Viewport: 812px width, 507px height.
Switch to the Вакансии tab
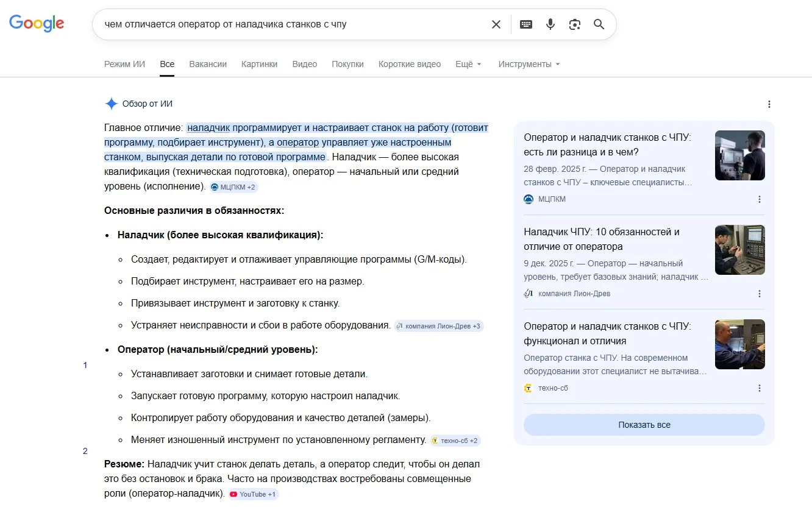click(208, 64)
